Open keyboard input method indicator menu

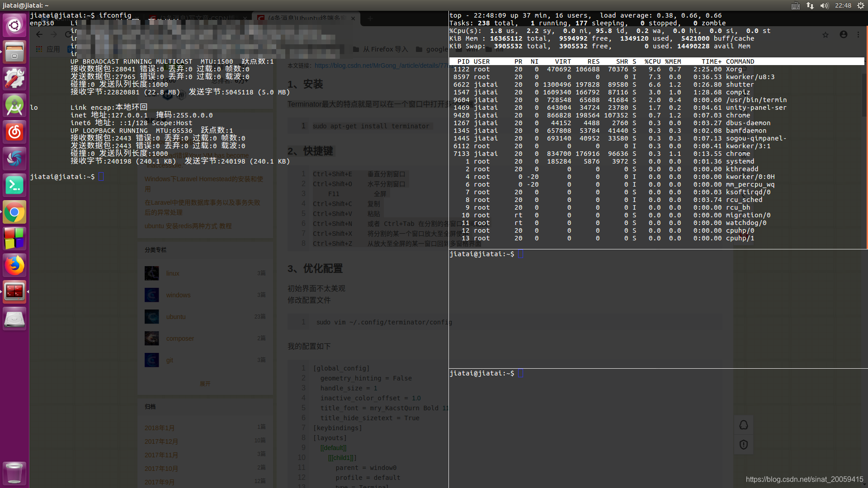[x=796, y=5]
